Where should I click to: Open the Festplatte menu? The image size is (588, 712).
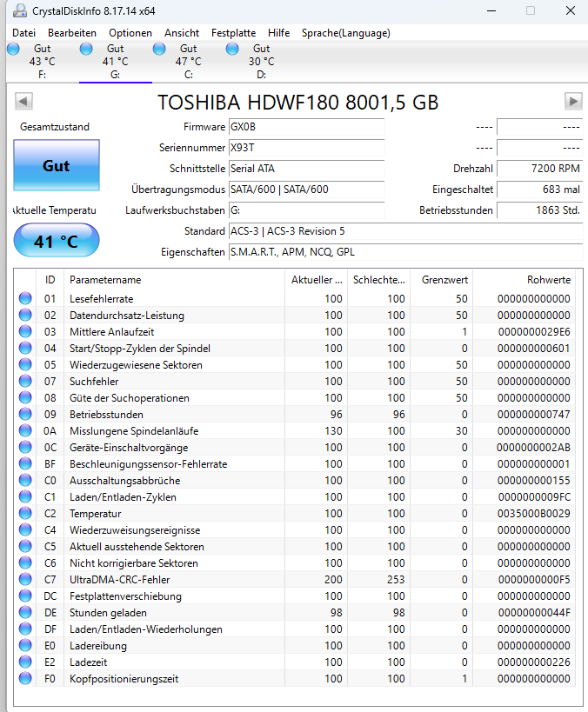pos(234,33)
